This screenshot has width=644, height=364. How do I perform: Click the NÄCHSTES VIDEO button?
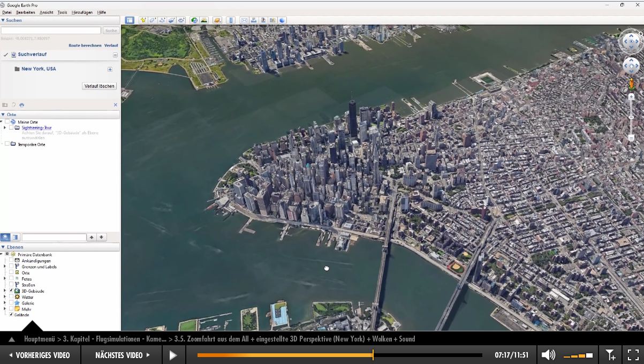123,355
